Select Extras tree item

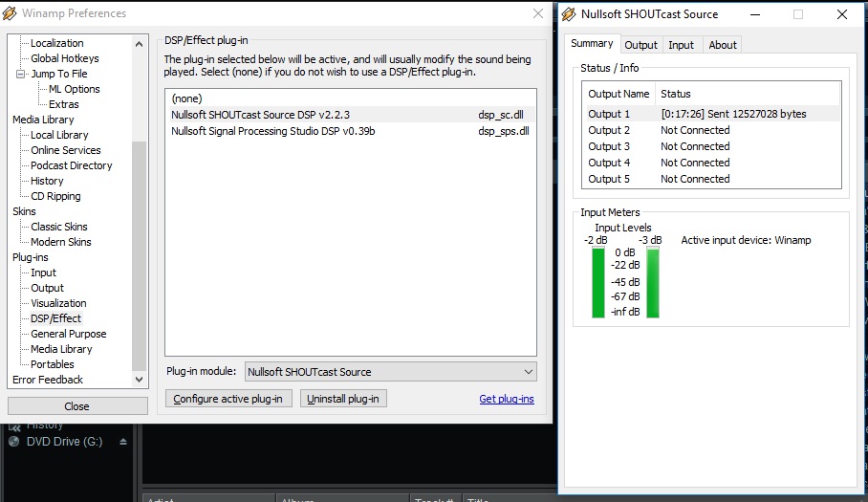(64, 104)
